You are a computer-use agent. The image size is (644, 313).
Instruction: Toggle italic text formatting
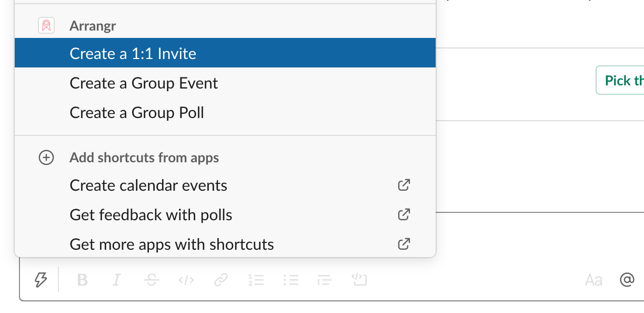pos(117,280)
